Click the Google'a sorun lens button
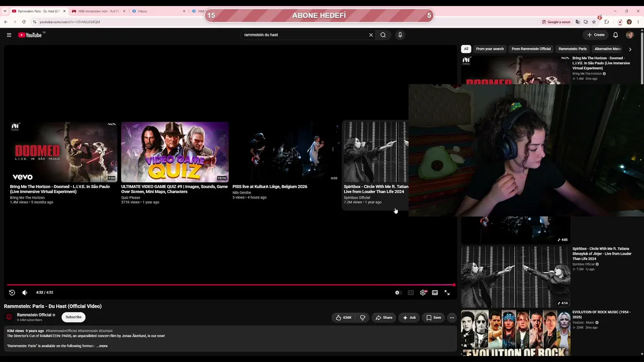The width and height of the screenshot is (644, 362). (556, 22)
